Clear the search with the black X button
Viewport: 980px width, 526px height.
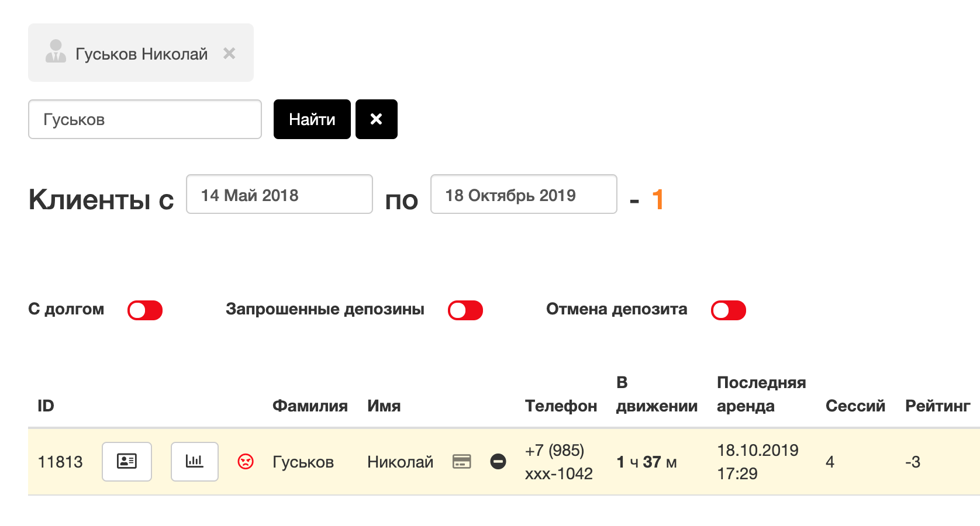(377, 119)
